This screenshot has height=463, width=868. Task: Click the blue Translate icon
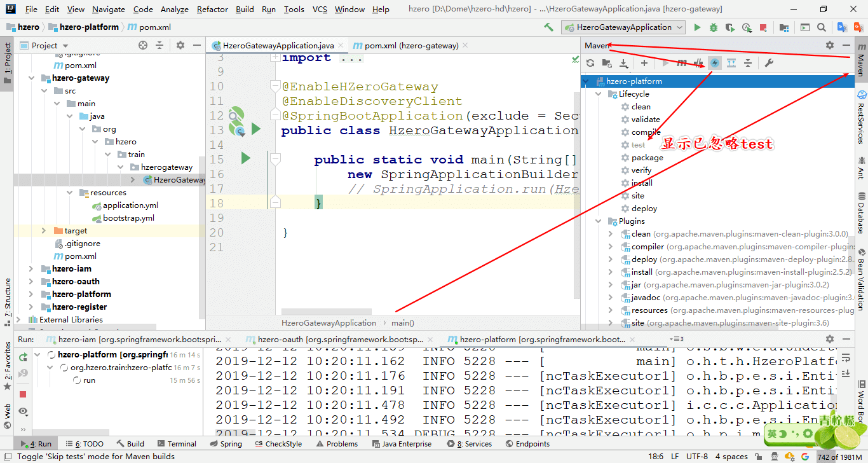[x=842, y=27]
